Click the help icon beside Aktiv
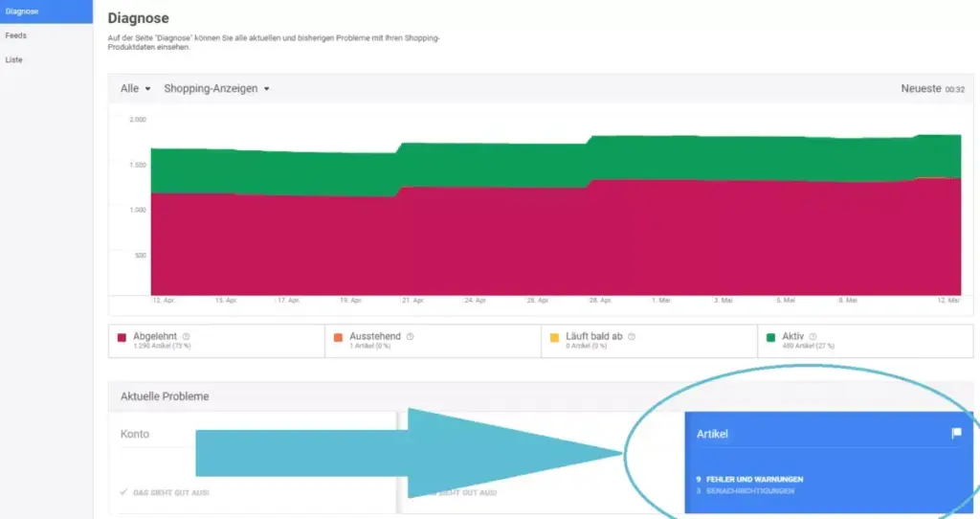The height and width of the screenshot is (519, 980). (x=812, y=336)
